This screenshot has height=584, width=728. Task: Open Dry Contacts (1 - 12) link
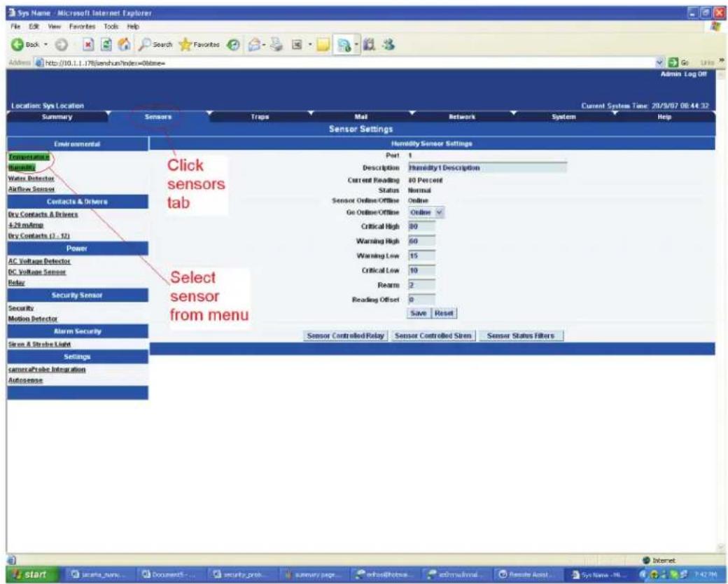pyautogui.click(x=39, y=235)
